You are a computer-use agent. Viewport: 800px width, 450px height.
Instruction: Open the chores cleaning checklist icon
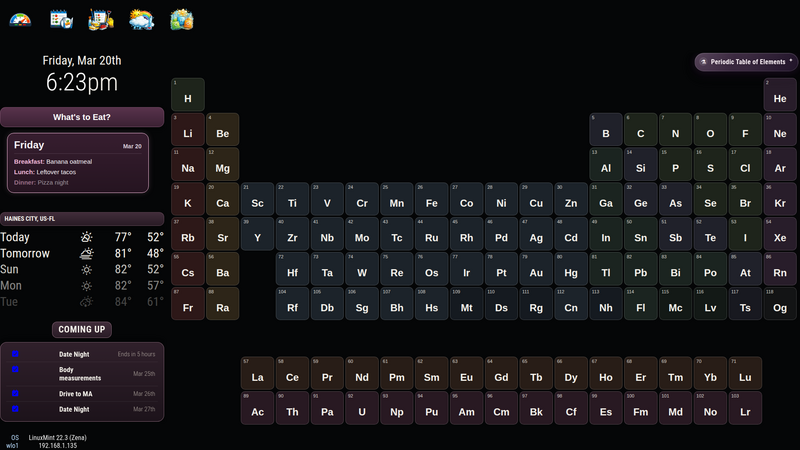(101, 20)
